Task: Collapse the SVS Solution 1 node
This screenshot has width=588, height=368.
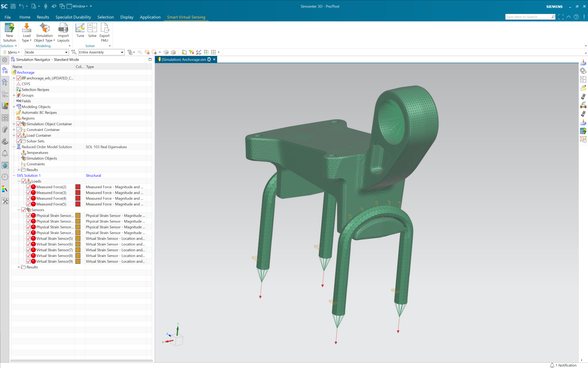Action: click(x=14, y=175)
